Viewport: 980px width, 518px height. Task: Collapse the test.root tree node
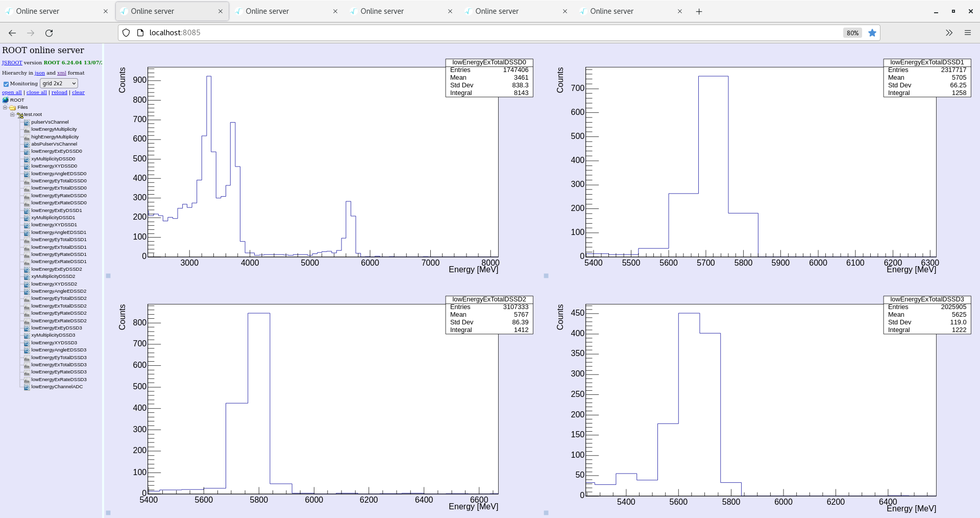(x=12, y=114)
